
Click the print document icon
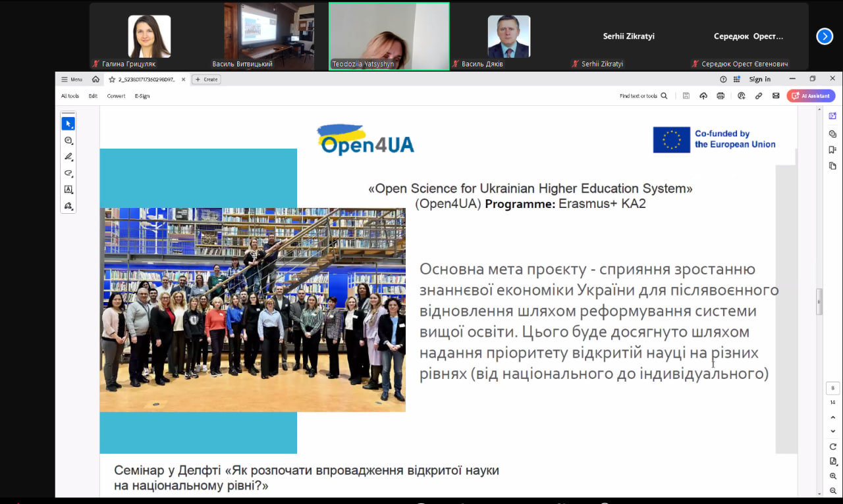click(721, 96)
